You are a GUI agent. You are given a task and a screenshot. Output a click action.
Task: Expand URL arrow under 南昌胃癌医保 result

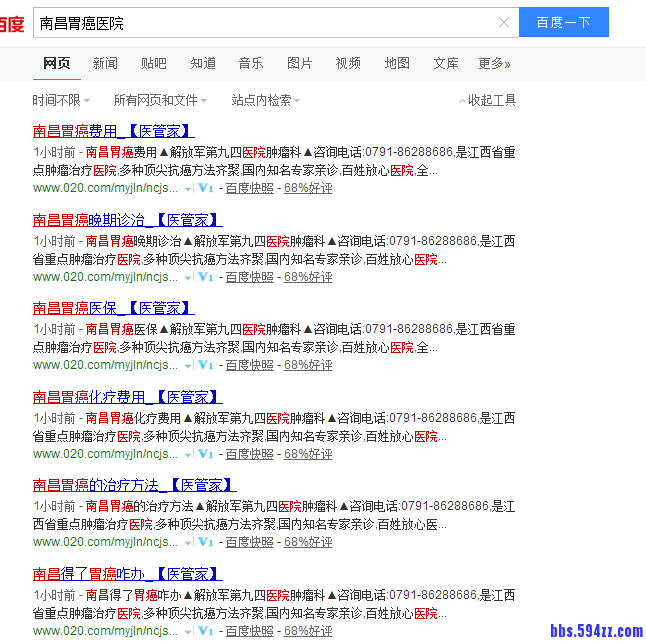(187, 366)
